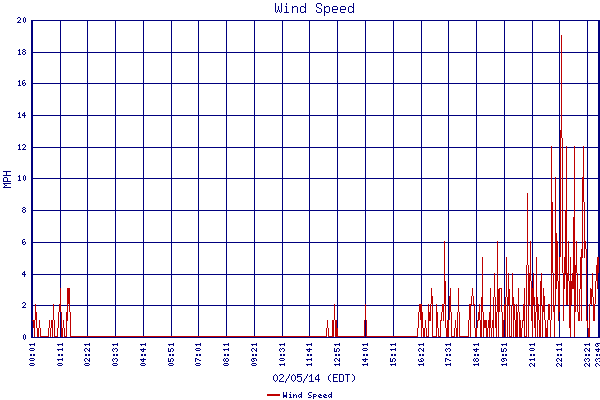Click the 07:01 time label

coord(199,354)
